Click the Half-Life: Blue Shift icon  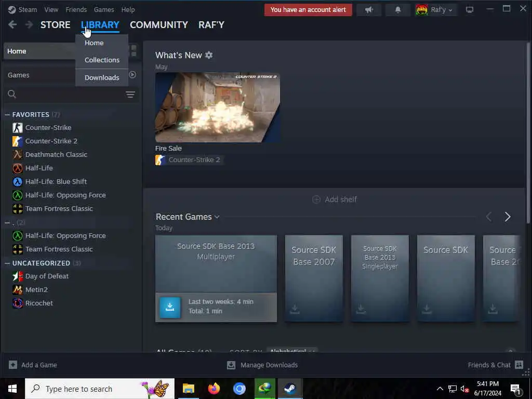[x=18, y=181]
